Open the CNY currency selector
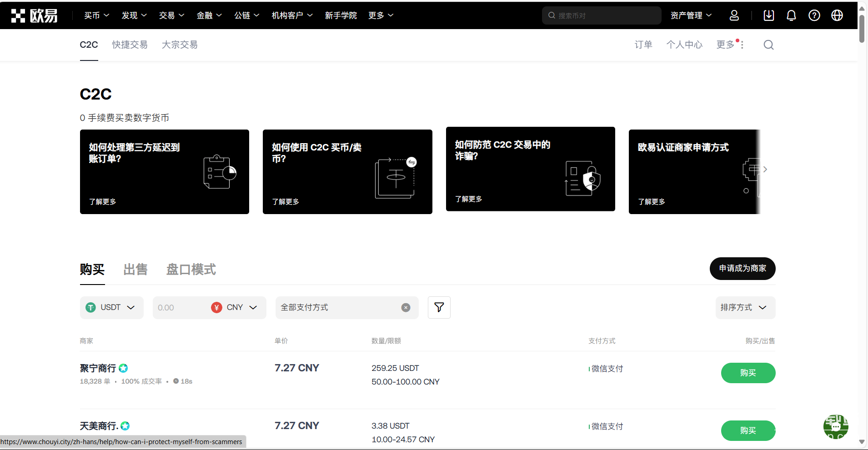This screenshot has height=450, width=868. point(235,308)
